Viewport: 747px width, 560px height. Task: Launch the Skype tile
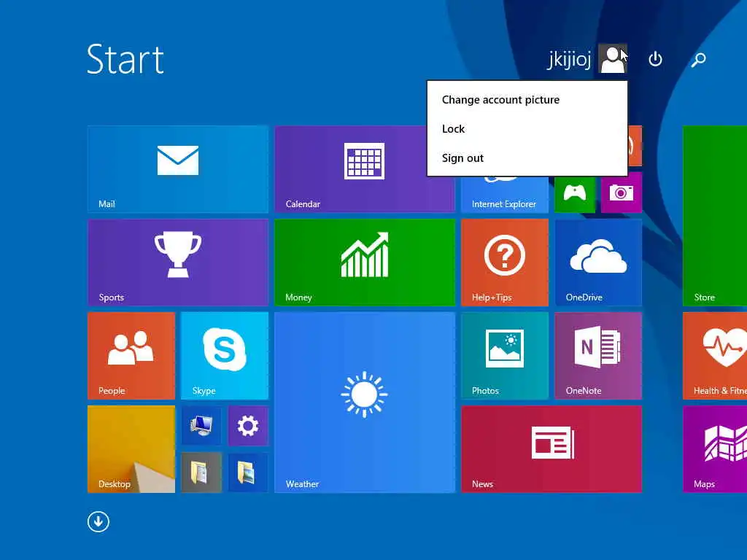225,356
